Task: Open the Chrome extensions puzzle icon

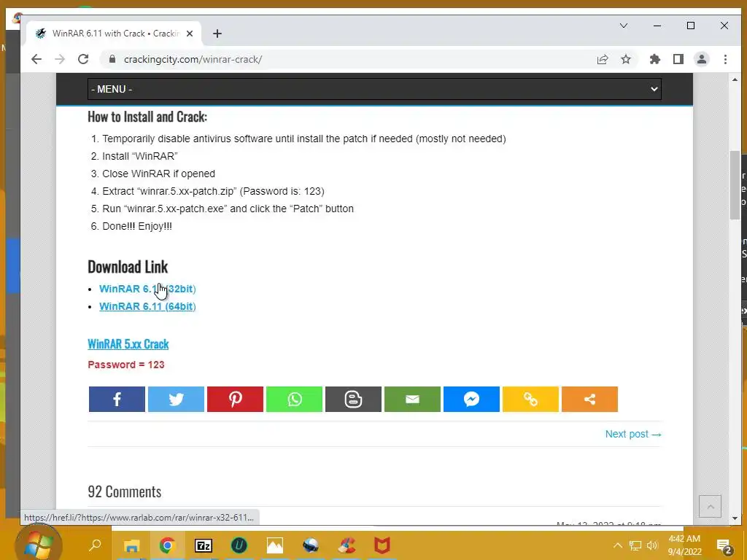Action: (x=655, y=59)
